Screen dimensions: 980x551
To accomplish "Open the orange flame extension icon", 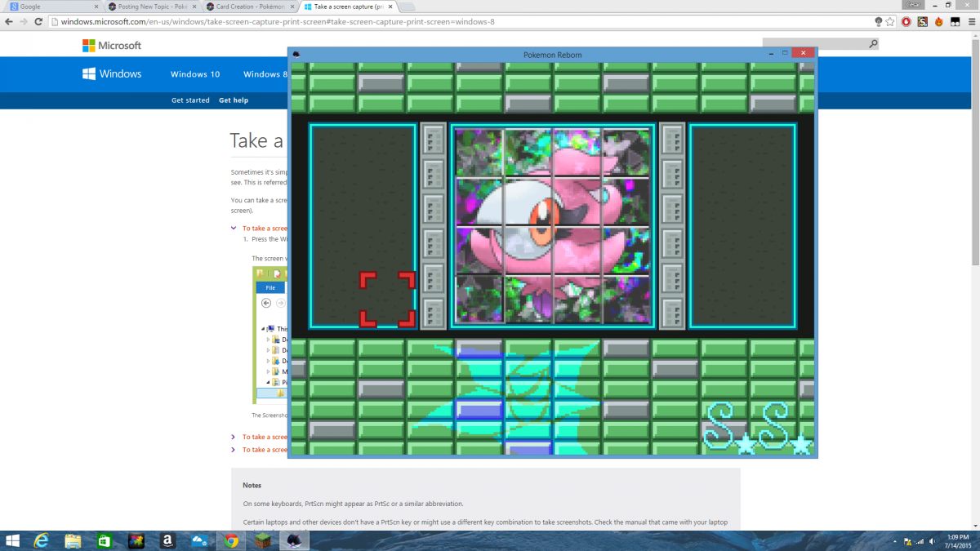I will 938,21.
